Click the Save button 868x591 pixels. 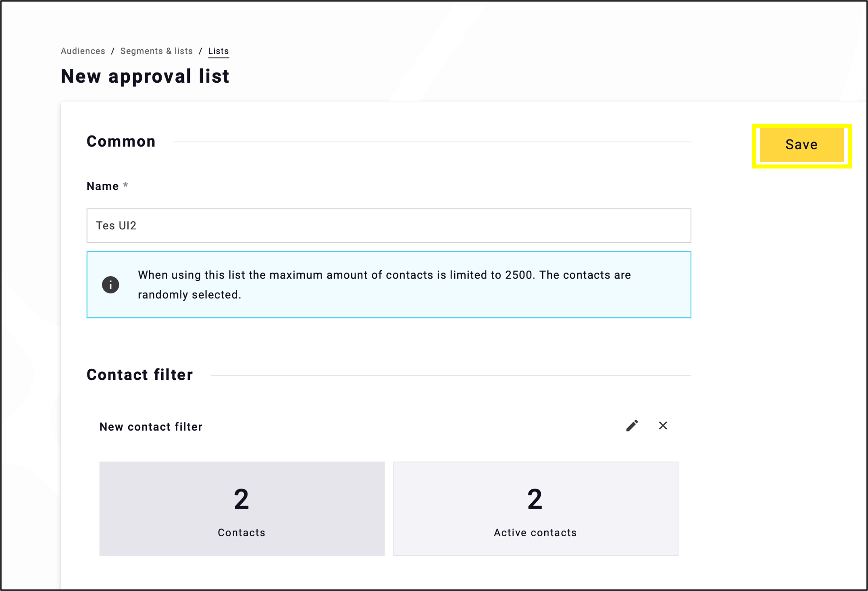click(801, 145)
